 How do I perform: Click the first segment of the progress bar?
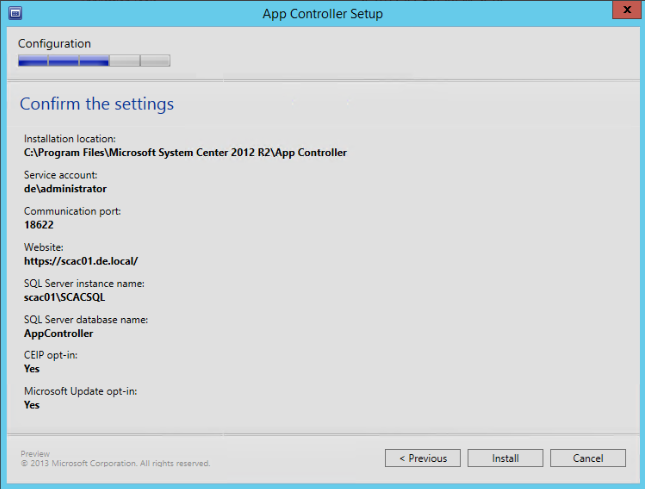pos(33,61)
